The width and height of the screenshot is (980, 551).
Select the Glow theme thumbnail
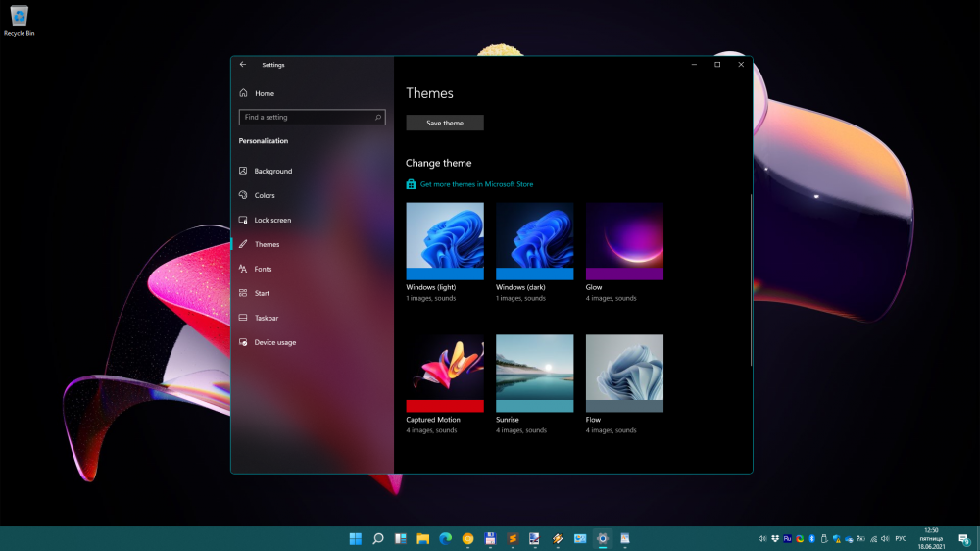(624, 241)
